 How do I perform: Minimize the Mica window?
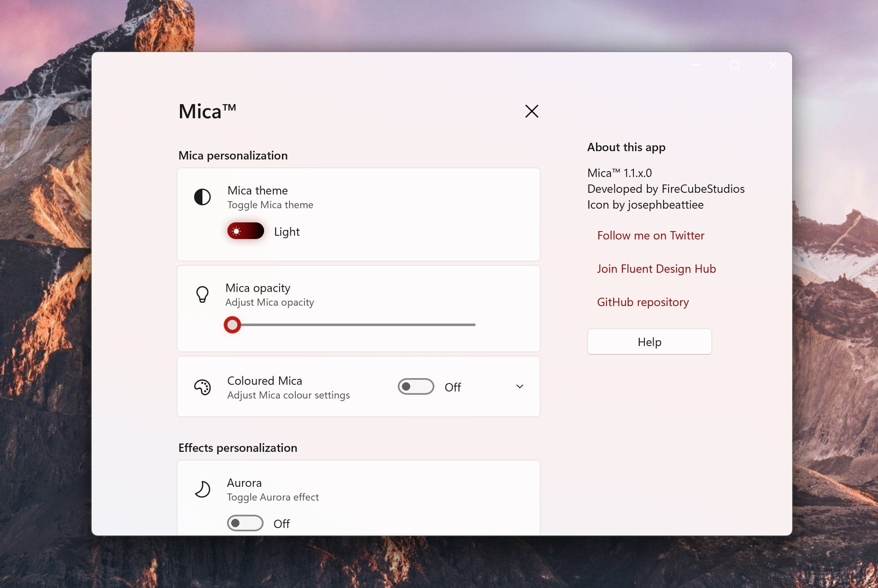pos(696,65)
